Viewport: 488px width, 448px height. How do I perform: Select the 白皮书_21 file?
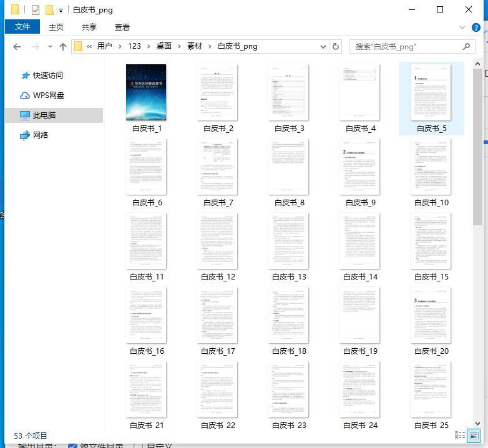pyautogui.click(x=146, y=395)
